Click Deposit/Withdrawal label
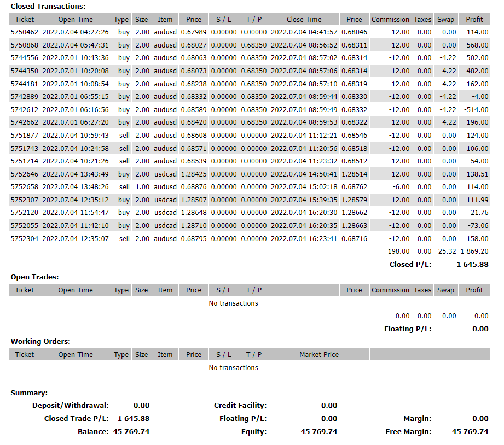Image resolution: width=504 pixels, height=445 pixels. click(71, 406)
